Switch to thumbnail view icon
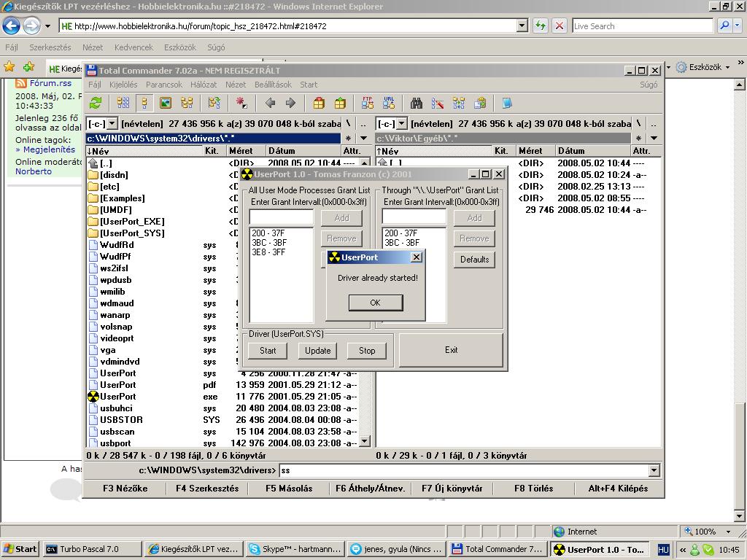The height and width of the screenshot is (560, 747). tap(166, 103)
